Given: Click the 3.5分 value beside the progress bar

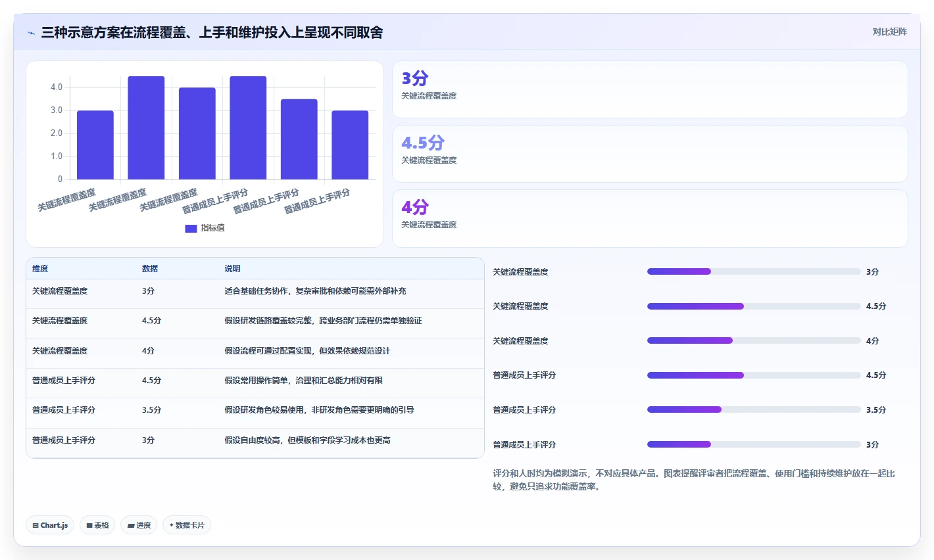Looking at the screenshot, I should 876,409.
